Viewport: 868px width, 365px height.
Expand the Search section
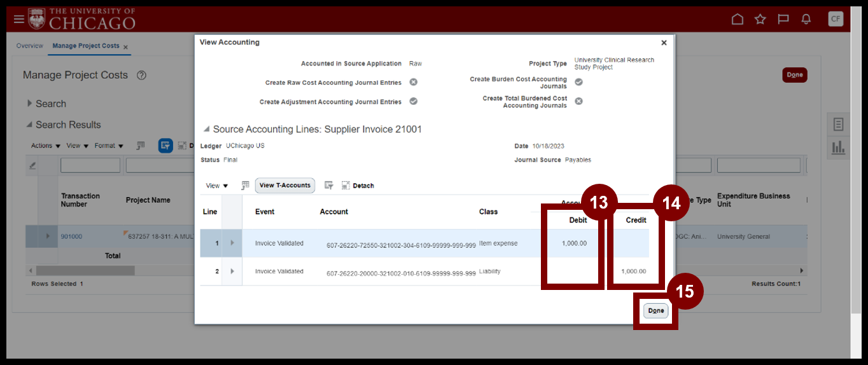click(x=29, y=104)
